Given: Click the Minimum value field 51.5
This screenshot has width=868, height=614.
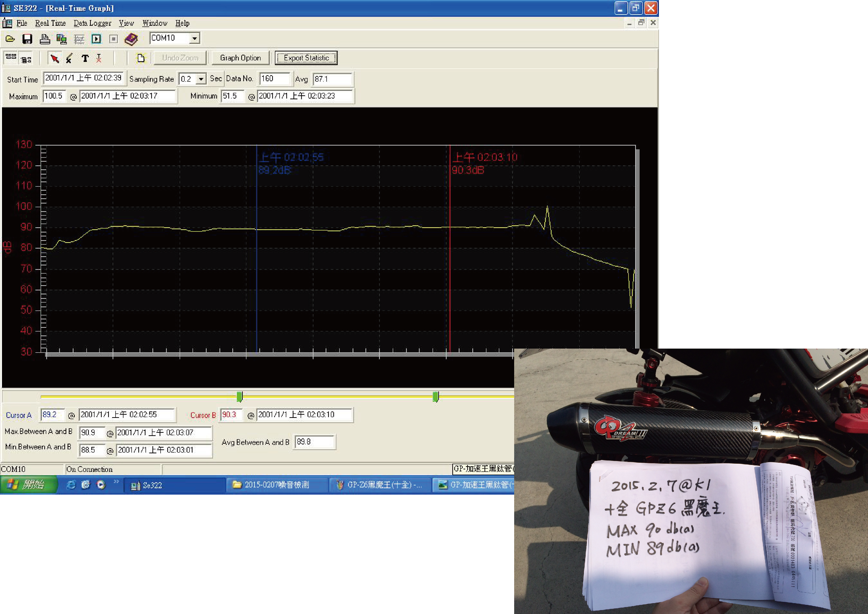Looking at the screenshot, I should coord(232,96).
